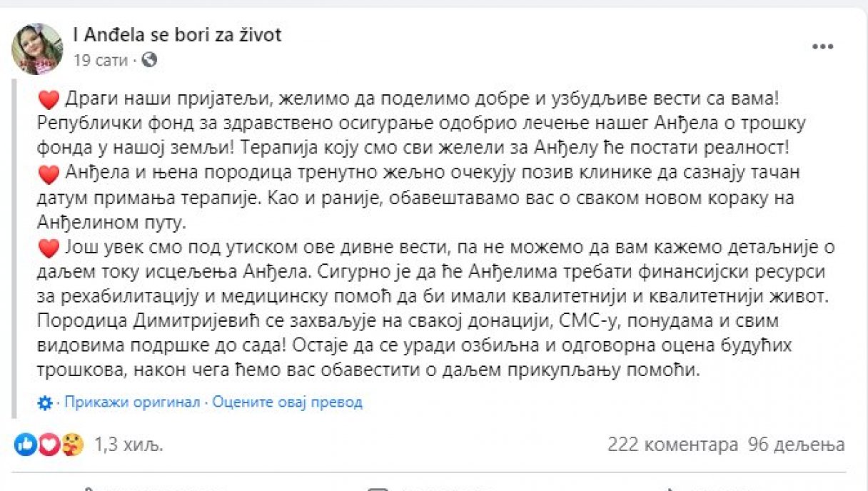View the '96 дељења' shares list
The height and width of the screenshot is (491, 868).
pos(797,445)
